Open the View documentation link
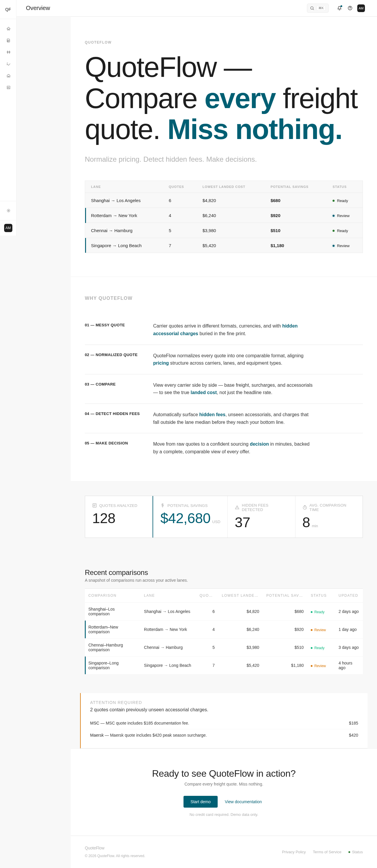Viewport: 377px width, 868px height. point(243,802)
